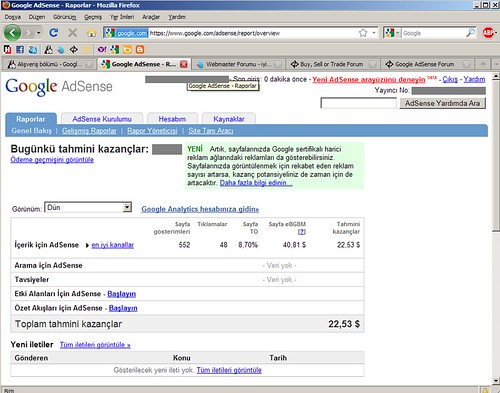Close the Alışveriş bölümü tab
500x393 pixels.
click(89, 64)
